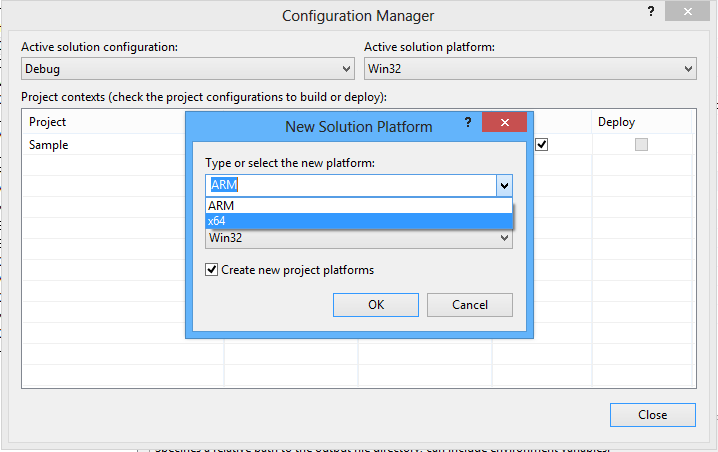This screenshot has height=452, width=718.
Task: Toggle the Build checkbox for Sample project
Action: [x=541, y=144]
